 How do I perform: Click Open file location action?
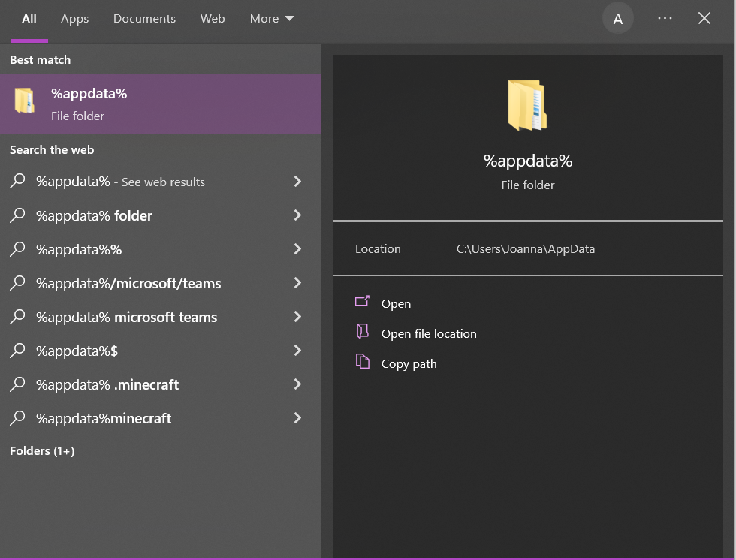click(x=429, y=334)
